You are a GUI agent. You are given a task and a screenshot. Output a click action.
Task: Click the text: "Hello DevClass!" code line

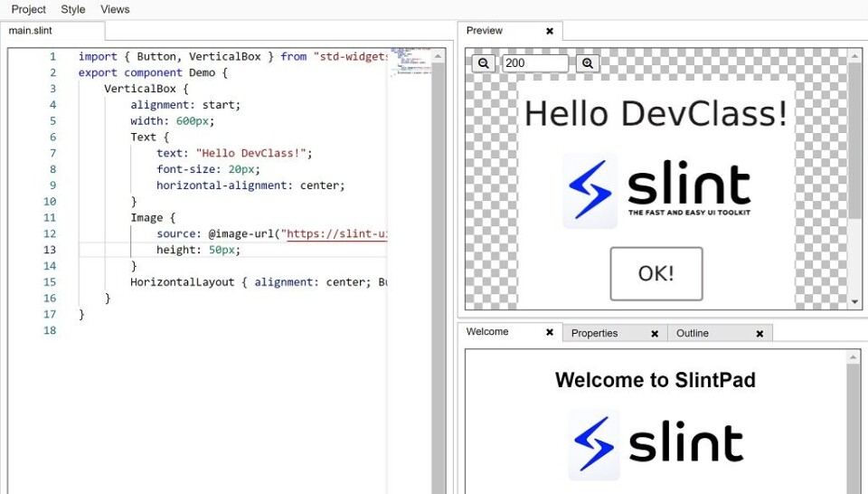pyautogui.click(x=235, y=154)
